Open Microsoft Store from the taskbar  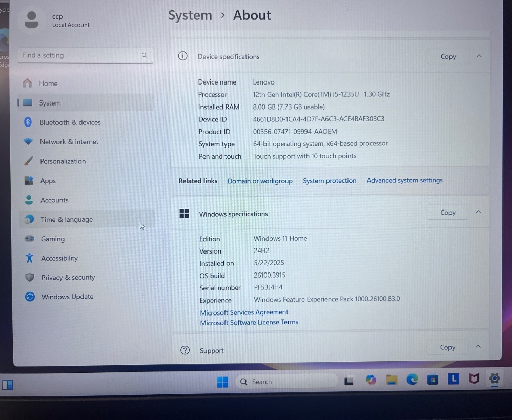pyautogui.click(x=433, y=380)
